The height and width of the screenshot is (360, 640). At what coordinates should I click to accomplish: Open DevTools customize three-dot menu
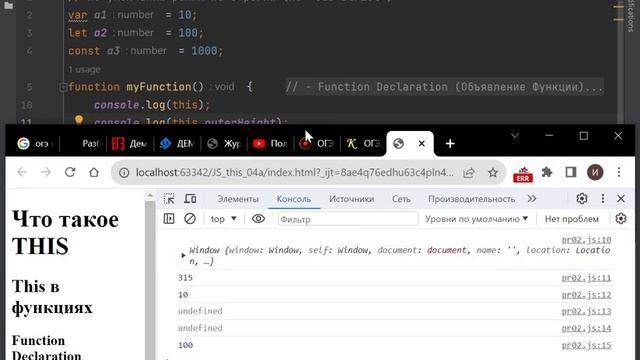tap(603, 199)
